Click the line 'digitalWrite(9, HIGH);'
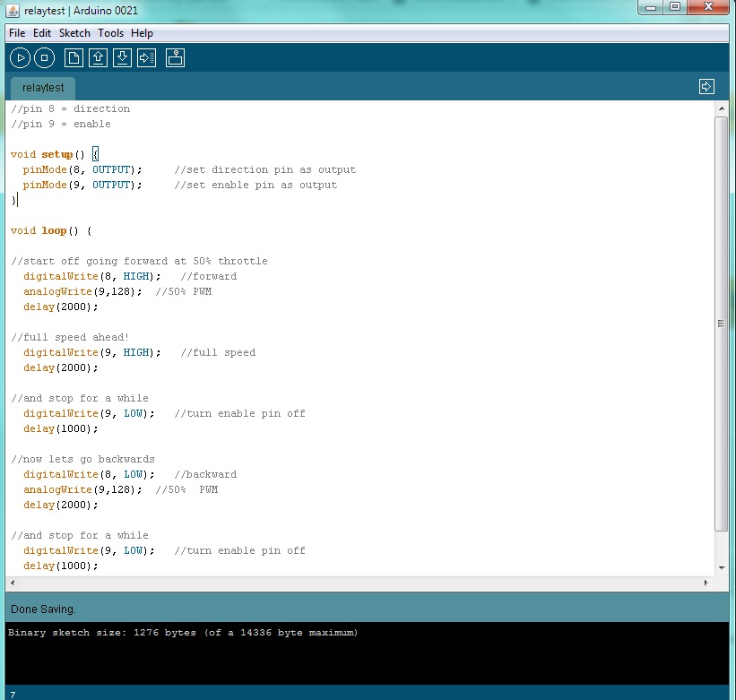Image resolution: width=736 pixels, height=700 pixels. [92, 353]
